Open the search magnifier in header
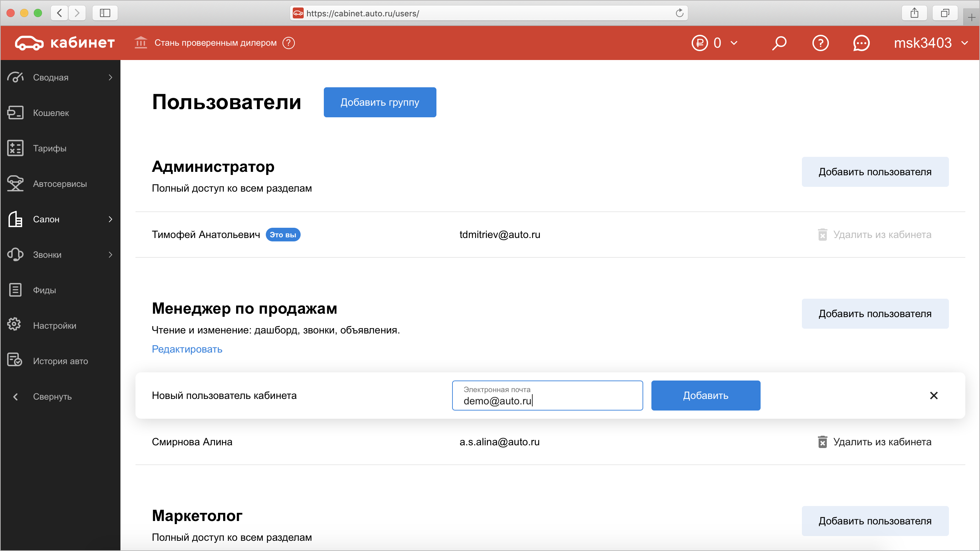Screen dimensions: 980x551 tap(779, 43)
